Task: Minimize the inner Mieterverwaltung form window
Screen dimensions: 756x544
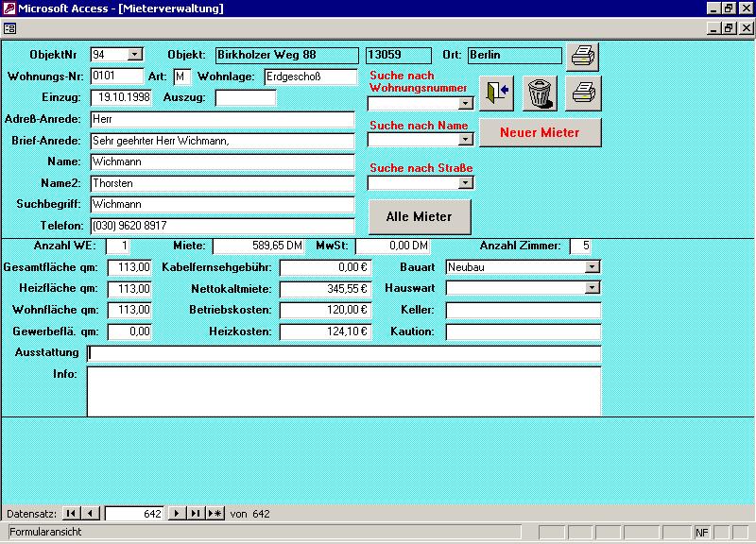Action: (x=714, y=28)
